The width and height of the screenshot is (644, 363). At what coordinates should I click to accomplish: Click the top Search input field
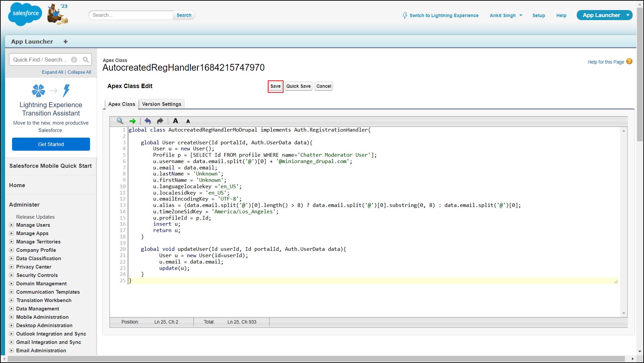131,15
